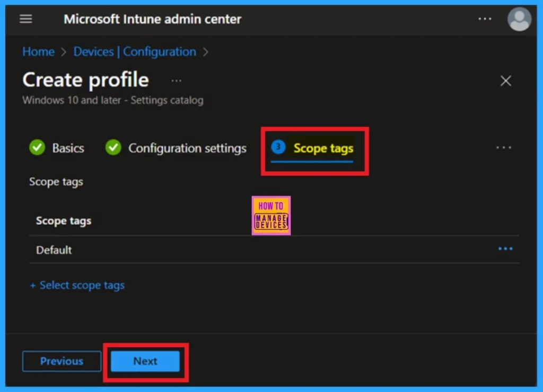Open the user account avatar
The height and width of the screenshot is (392, 543).
519,20
